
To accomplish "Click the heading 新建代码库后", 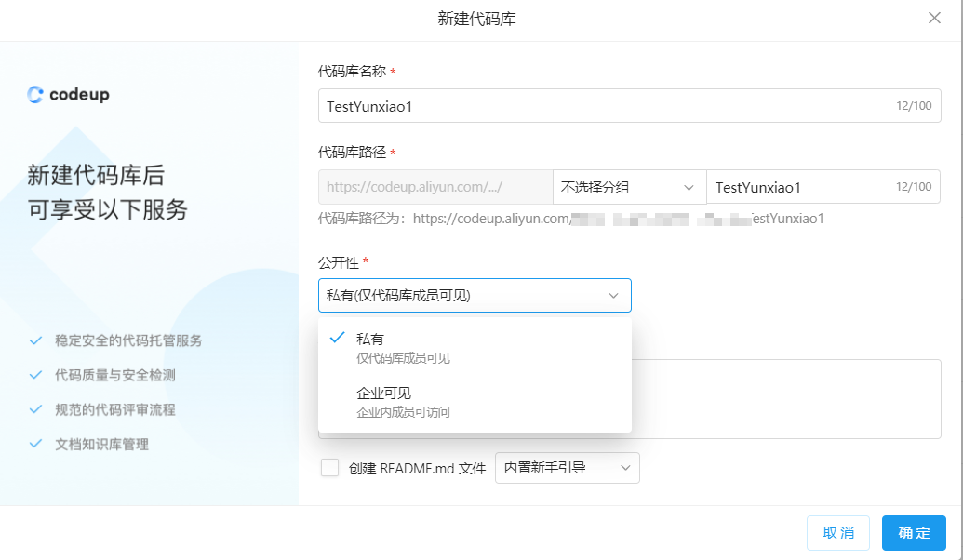I will tap(96, 175).
